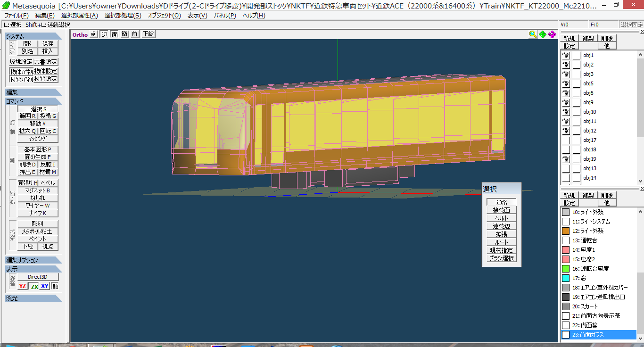Viewport: 644px width, 347px height.
Task: Select obj11 in the object list
Action: [590, 121]
